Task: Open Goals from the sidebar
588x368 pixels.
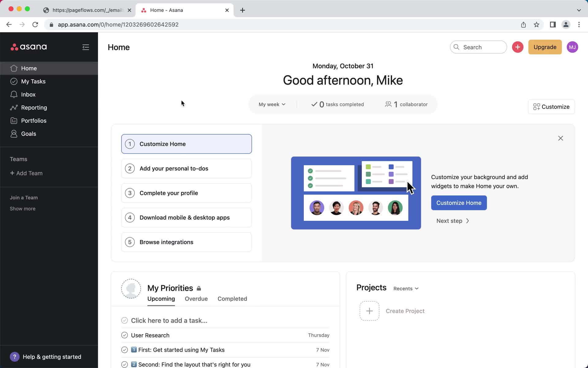Action: (x=49, y=134)
